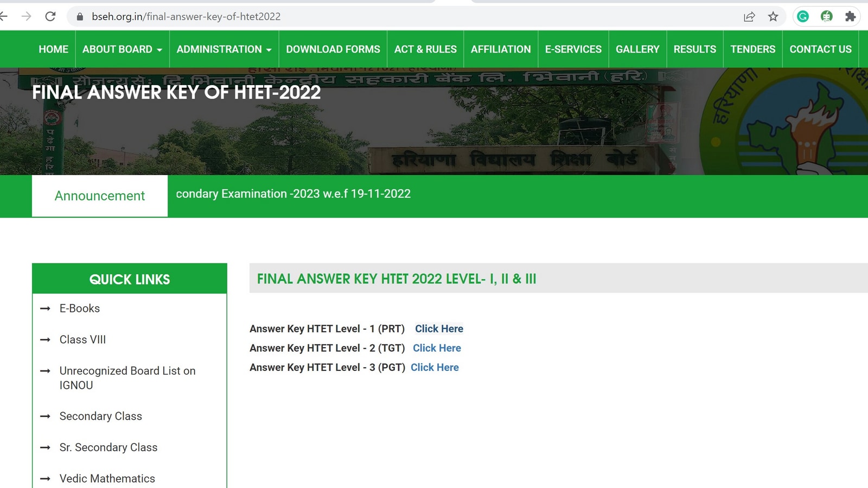Image resolution: width=868 pixels, height=488 pixels.
Task: Open E-Books quick link
Action: pyautogui.click(x=80, y=309)
